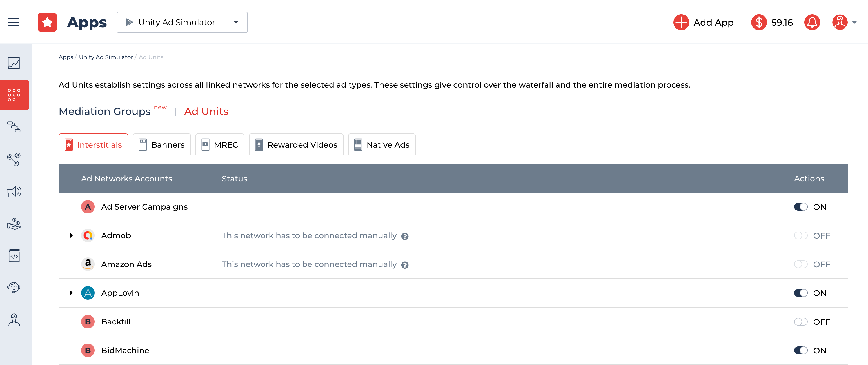Click the notification bell icon
This screenshot has height=365, width=868.
coord(812,22)
